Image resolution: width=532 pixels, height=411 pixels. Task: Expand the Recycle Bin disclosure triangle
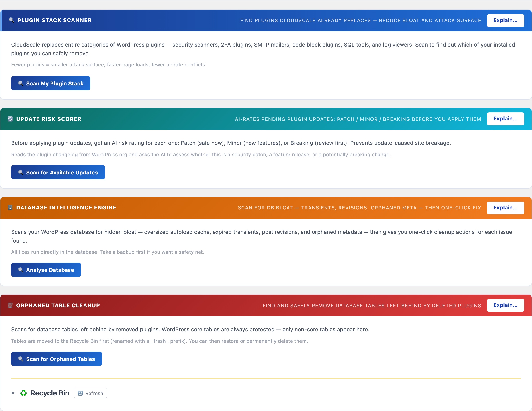point(13,393)
